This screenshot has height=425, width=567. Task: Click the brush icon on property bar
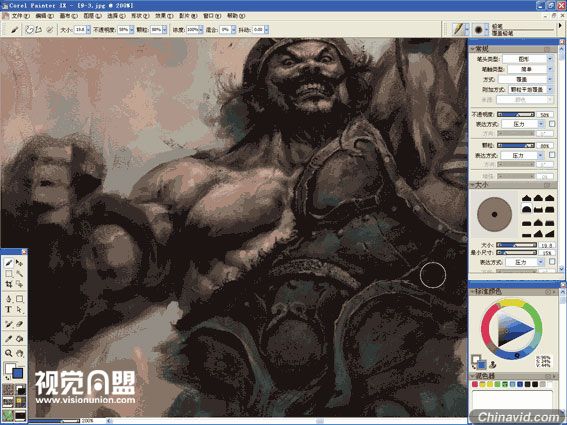pyautogui.click(x=14, y=30)
